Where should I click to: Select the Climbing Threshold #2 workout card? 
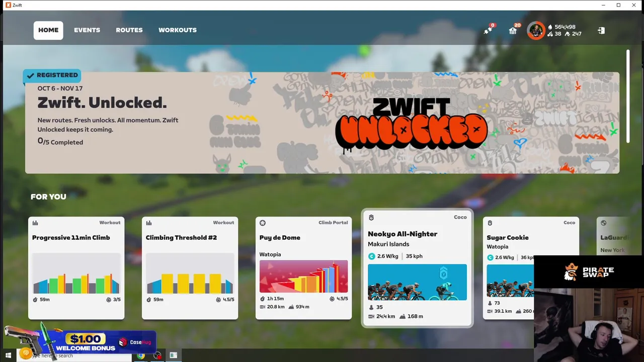pyautogui.click(x=190, y=268)
